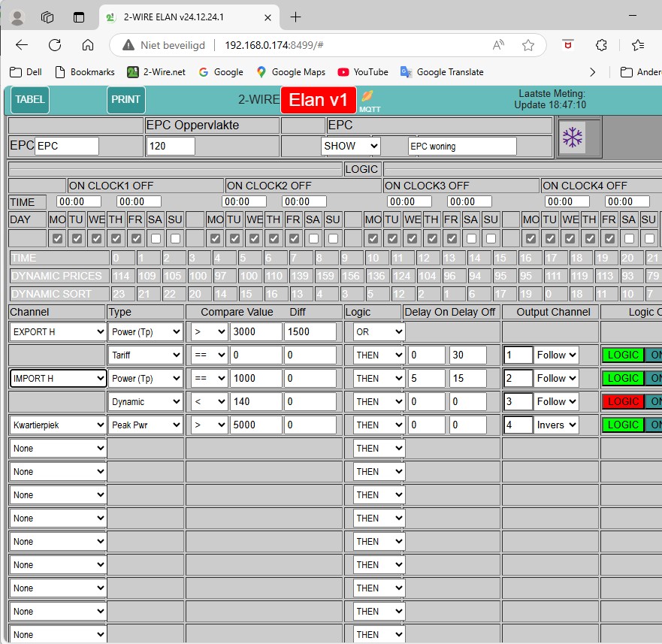Click the red LOGIC indicator for output 3
Image resolution: width=662 pixels, height=644 pixels.
click(x=623, y=401)
